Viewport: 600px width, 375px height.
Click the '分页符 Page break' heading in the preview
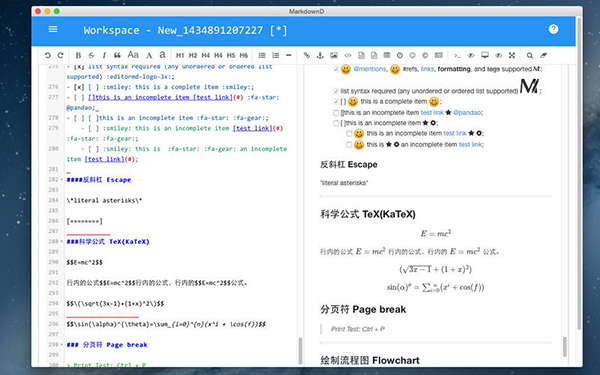363,310
